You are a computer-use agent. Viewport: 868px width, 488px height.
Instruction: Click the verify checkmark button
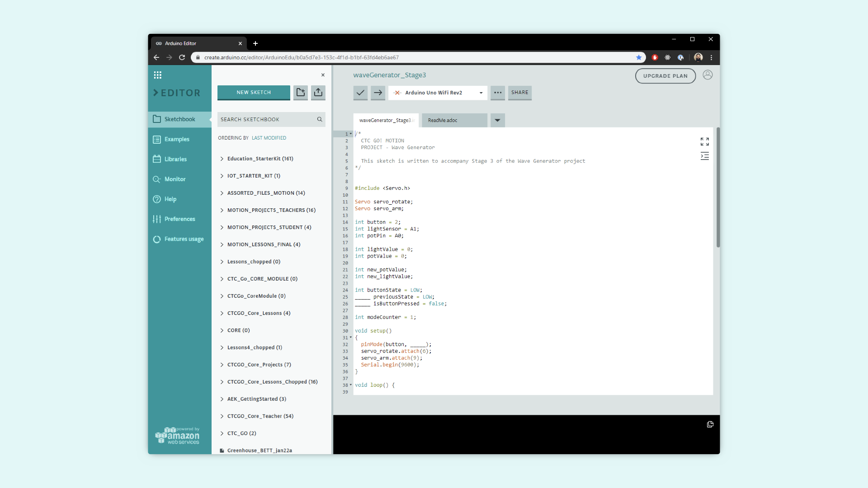click(x=360, y=93)
